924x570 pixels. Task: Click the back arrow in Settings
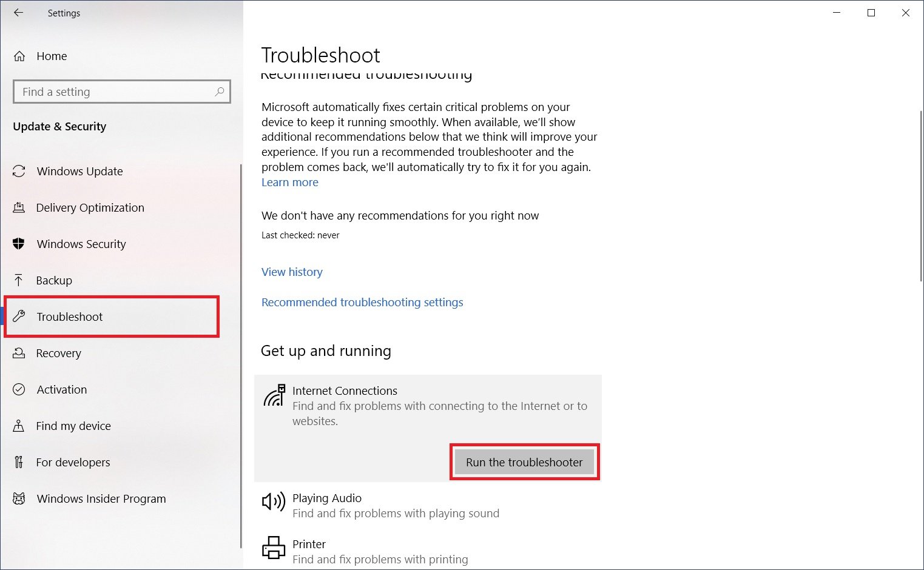pyautogui.click(x=19, y=13)
